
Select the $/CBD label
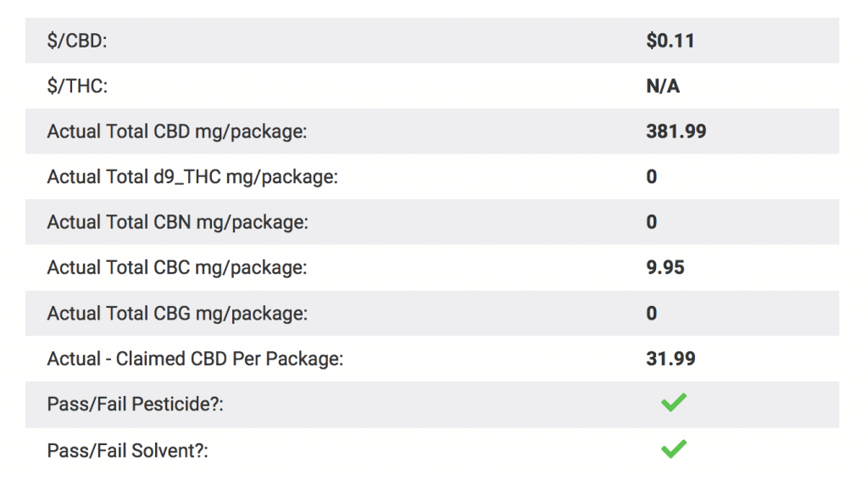pyautogui.click(x=77, y=41)
